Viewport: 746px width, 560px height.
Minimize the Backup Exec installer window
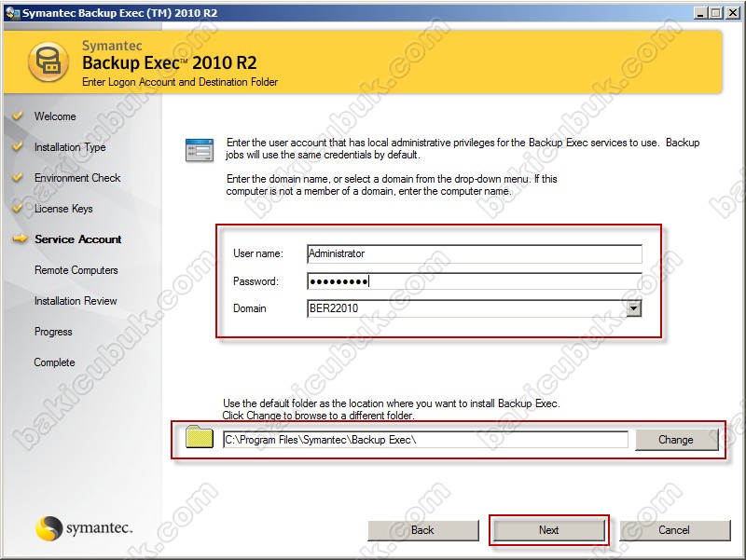[700, 13]
